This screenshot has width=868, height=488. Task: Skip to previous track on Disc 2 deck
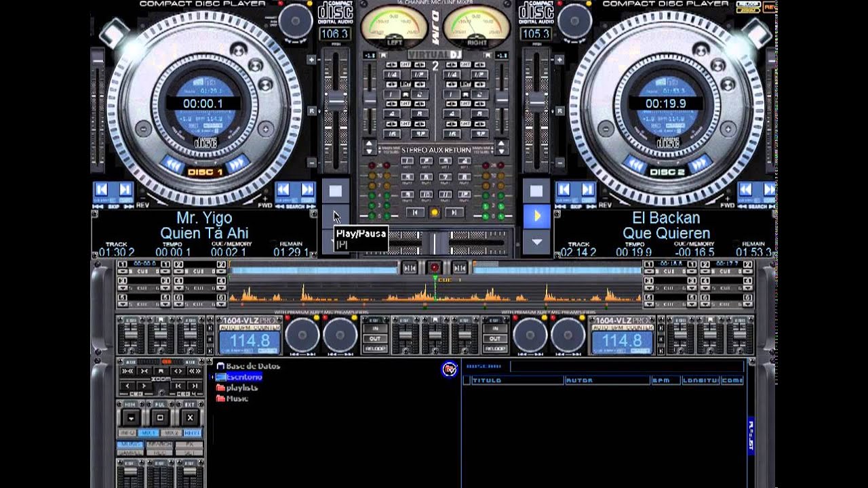pos(565,190)
